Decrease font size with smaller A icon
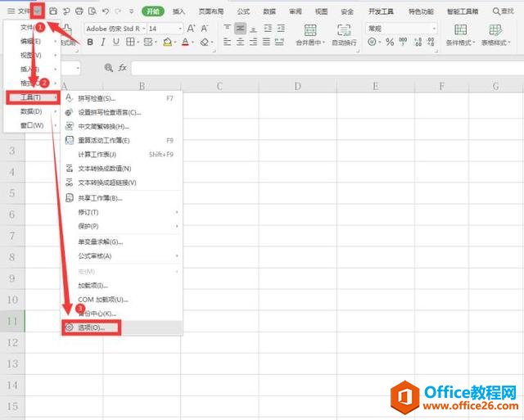Screen dimensions: 524x420 coord(205,29)
